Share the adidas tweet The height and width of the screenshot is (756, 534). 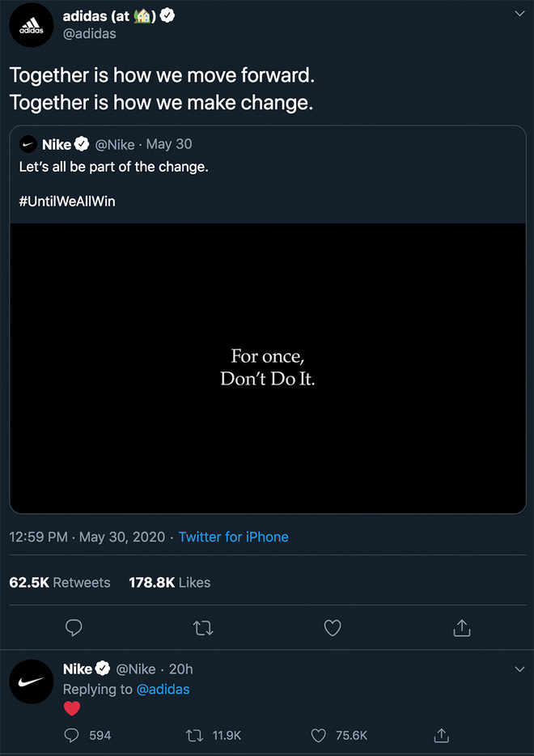(462, 628)
